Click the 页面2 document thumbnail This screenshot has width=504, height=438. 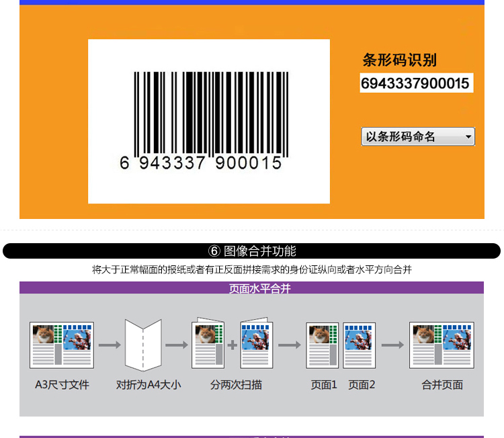(360, 345)
